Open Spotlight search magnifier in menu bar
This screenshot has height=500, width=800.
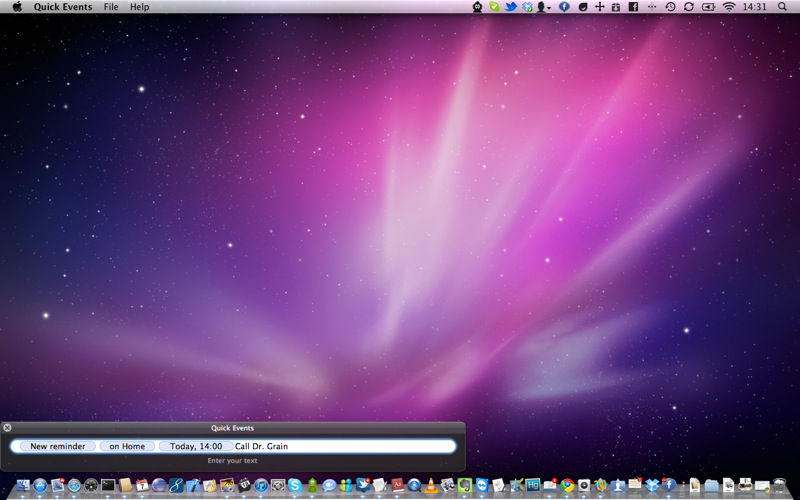(x=782, y=7)
